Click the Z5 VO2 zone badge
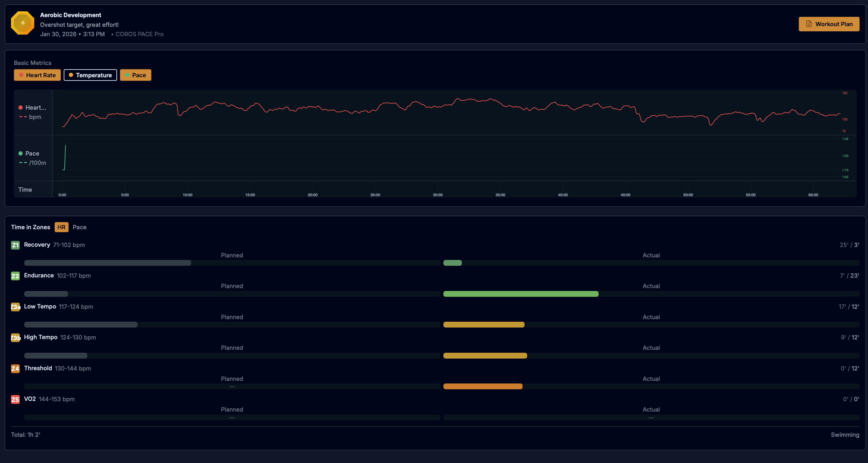 click(x=15, y=399)
